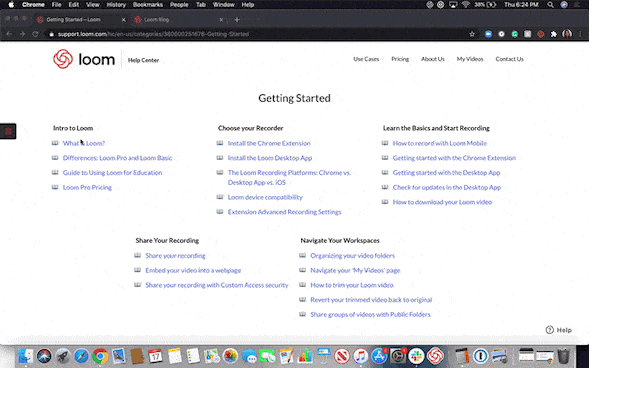Click the Chrome profile avatar

coord(567,34)
